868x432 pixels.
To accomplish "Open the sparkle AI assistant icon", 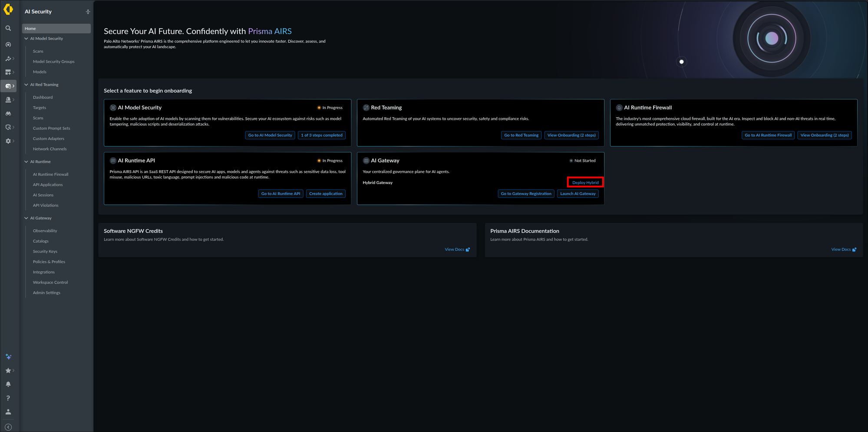I will pyautogui.click(x=8, y=356).
